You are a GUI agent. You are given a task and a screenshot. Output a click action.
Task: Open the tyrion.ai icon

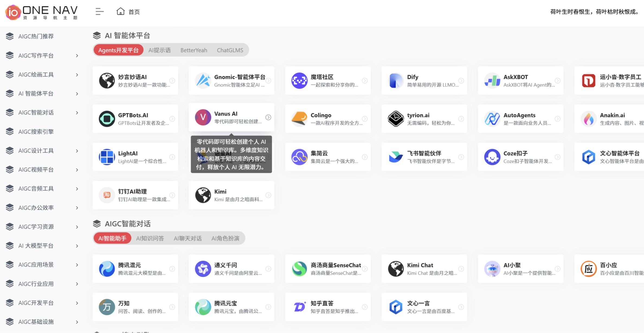click(396, 119)
